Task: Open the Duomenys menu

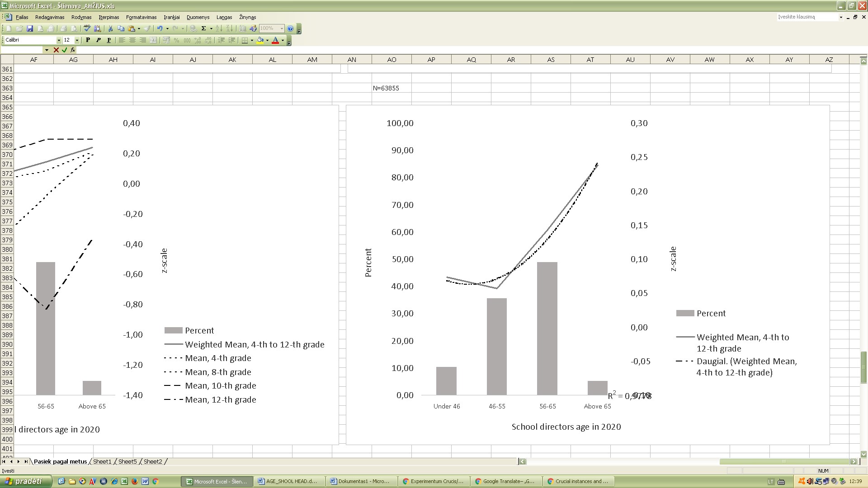Action: [x=198, y=17]
